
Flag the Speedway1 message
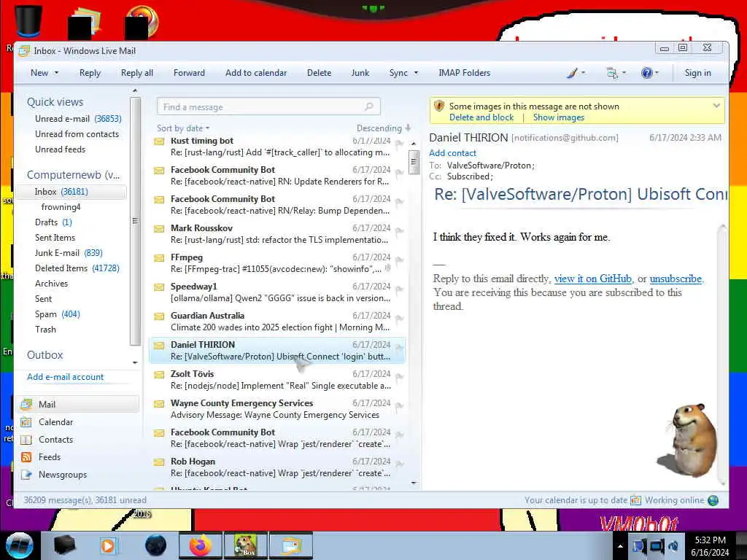point(399,289)
